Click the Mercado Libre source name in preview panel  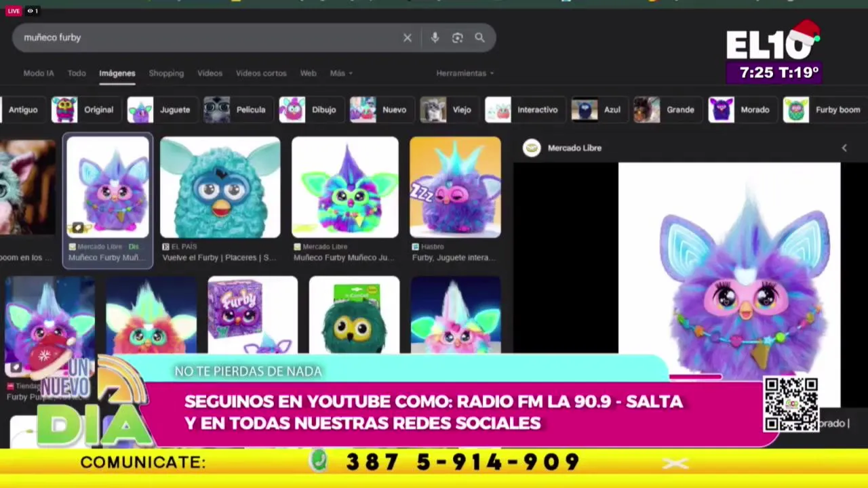coord(574,148)
